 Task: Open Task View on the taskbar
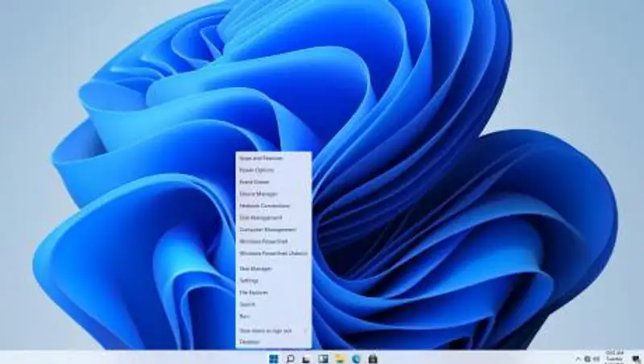click(307, 359)
